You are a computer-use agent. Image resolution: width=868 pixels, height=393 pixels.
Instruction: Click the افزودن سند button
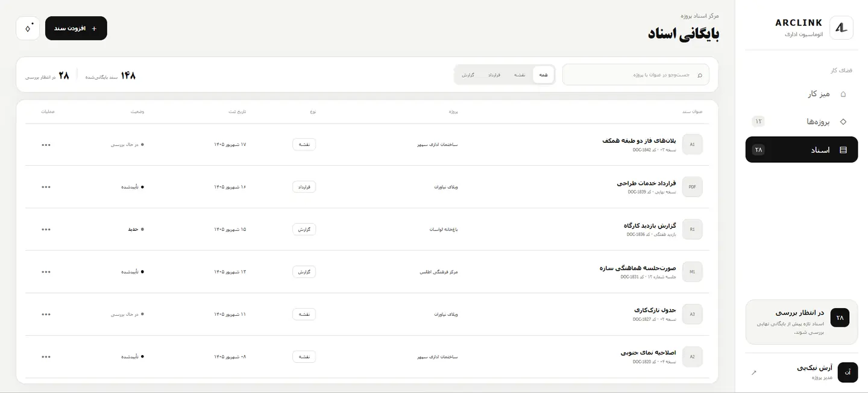click(76, 28)
